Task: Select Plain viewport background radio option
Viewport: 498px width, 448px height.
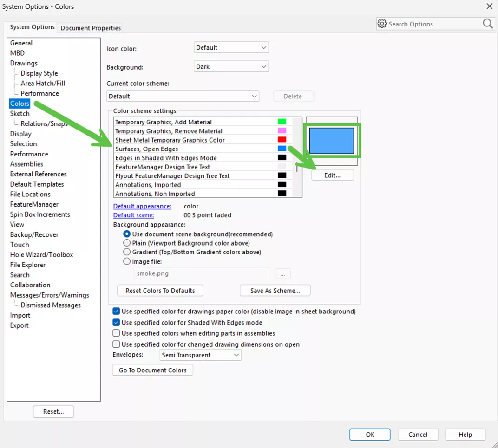Action: (127, 243)
